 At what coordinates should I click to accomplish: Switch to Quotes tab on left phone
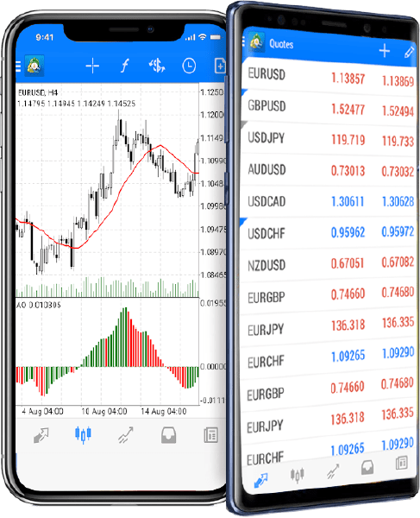(41, 435)
